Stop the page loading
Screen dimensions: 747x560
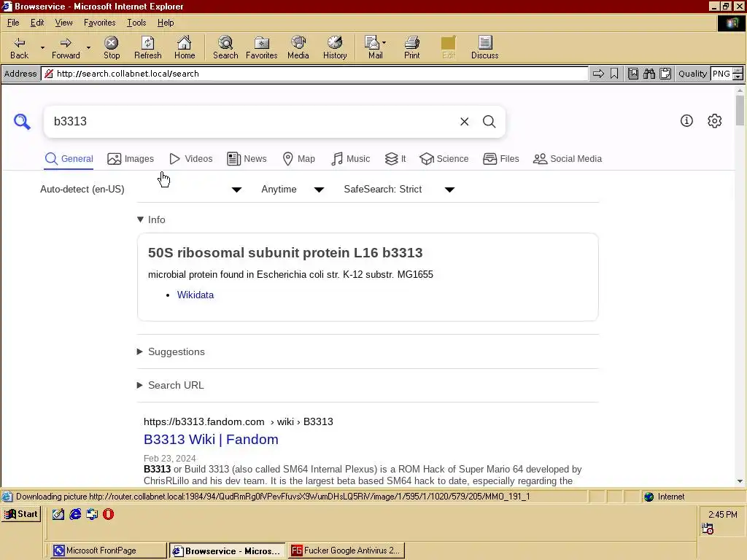112,47
